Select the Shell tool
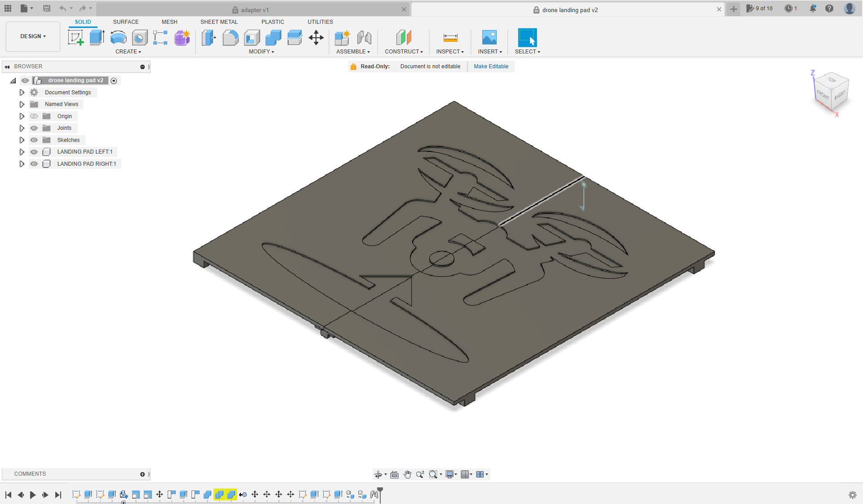This screenshot has height=504, width=863. point(252,38)
